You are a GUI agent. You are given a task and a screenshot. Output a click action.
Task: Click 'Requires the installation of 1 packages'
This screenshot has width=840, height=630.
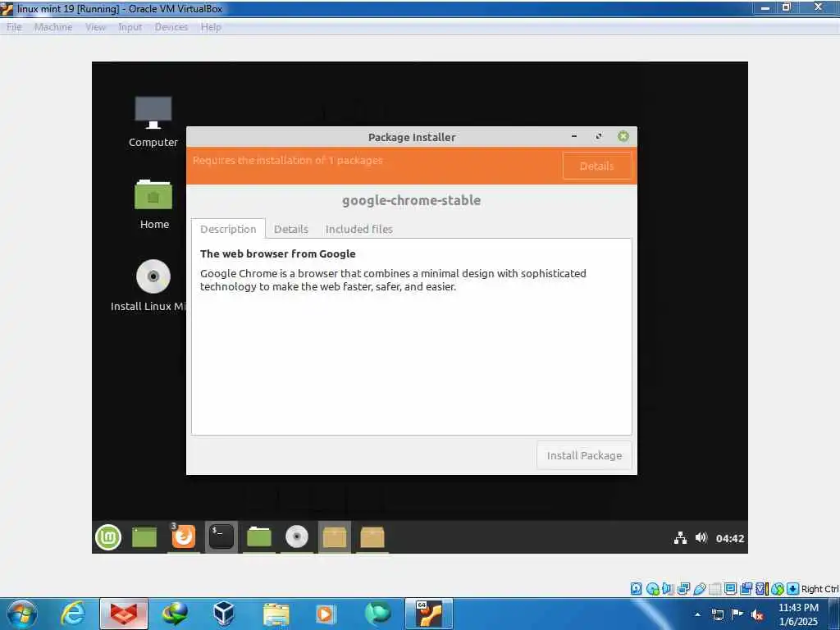288,160
